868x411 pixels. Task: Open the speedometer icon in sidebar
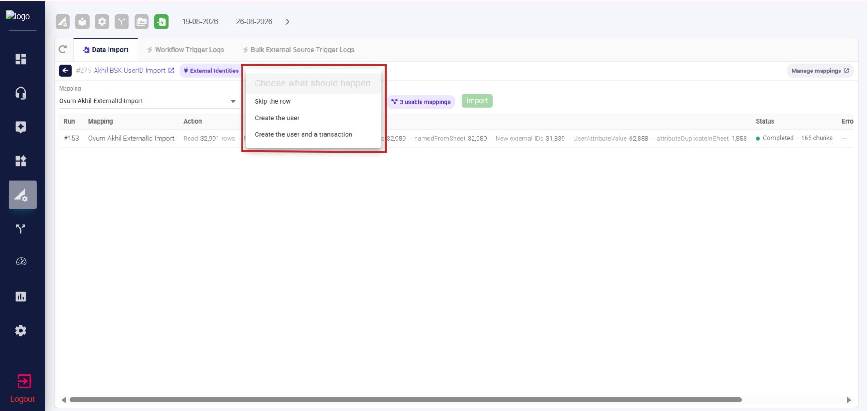tap(21, 262)
